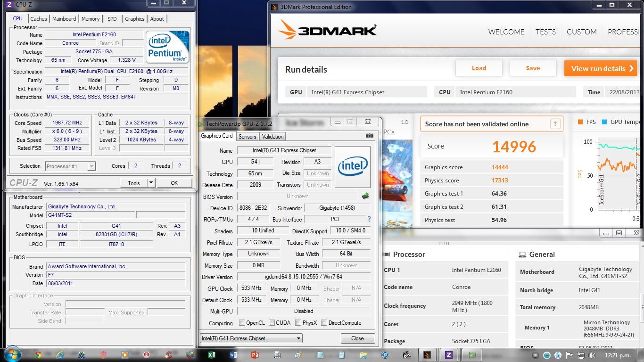Switch to the SPD tab in CPU-Z
Screen dimensions: 644x362
coord(112,19)
